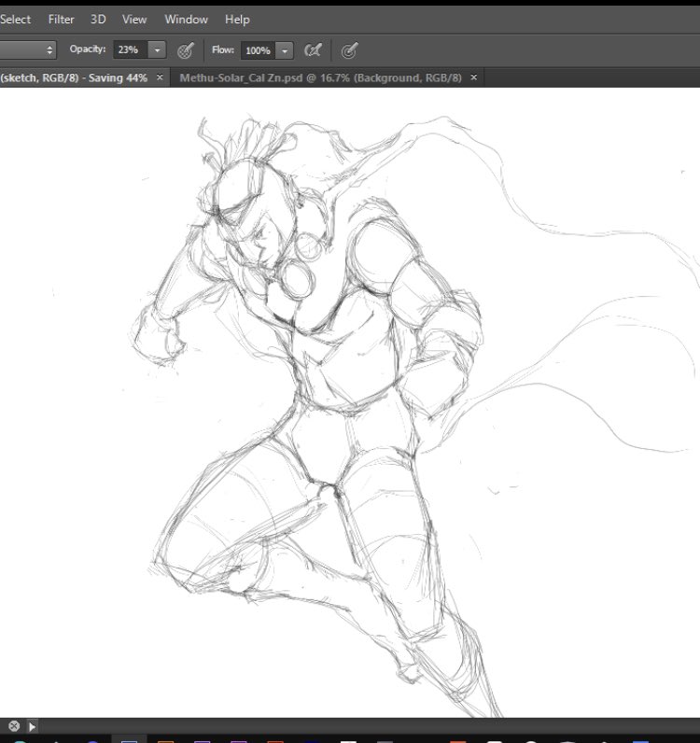Open the Select menu
Screen dimensions: 700x743
point(15,20)
